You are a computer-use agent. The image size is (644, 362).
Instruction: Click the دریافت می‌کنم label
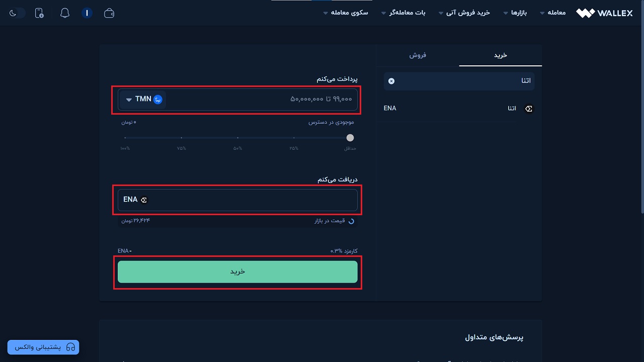click(337, 179)
